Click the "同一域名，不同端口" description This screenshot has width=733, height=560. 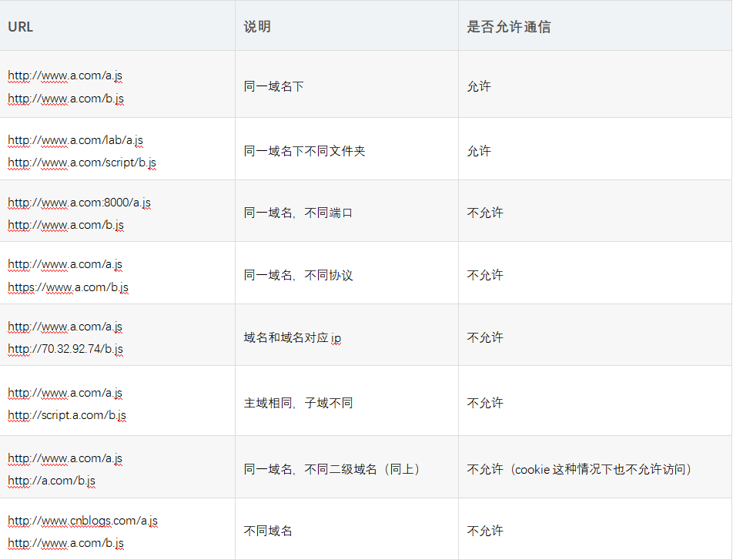(x=298, y=213)
